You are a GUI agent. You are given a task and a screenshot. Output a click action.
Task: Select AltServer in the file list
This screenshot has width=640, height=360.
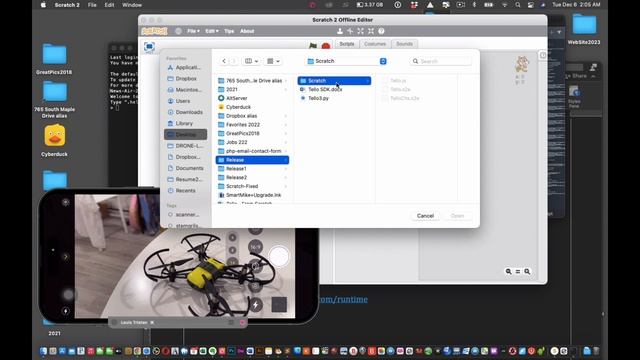click(252, 98)
